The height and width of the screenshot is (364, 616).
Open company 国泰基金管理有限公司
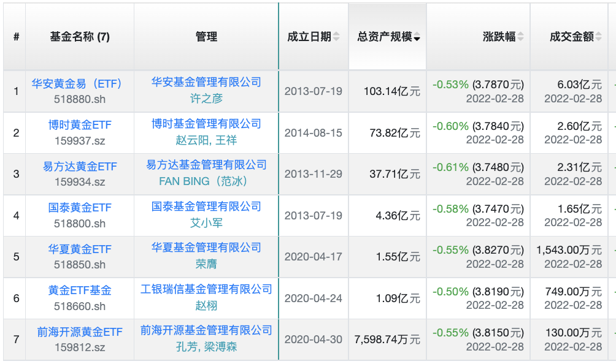(206, 207)
